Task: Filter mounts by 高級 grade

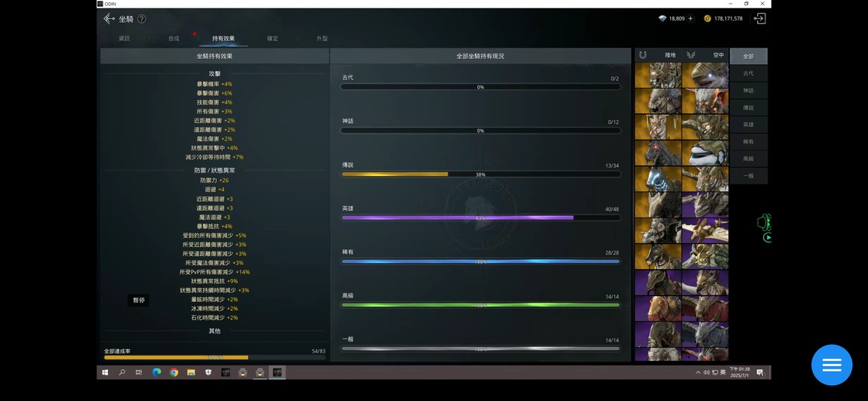Action: pos(749,159)
